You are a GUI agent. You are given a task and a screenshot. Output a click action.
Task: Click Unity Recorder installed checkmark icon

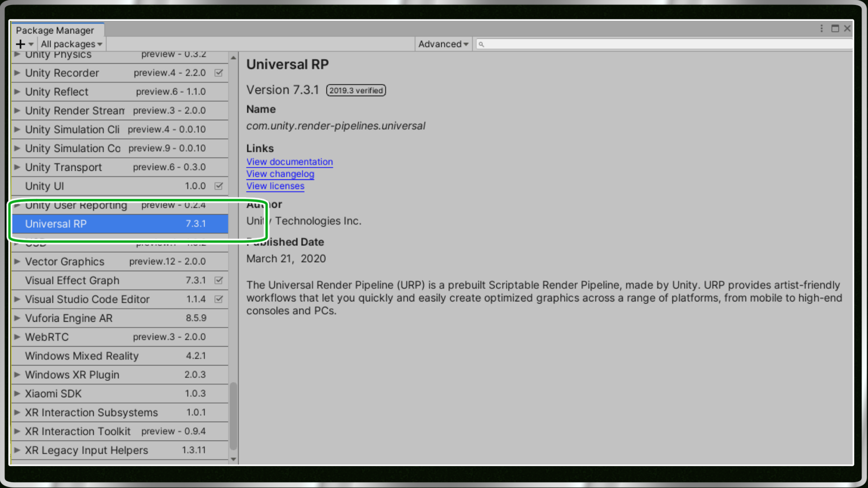(x=219, y=73)
